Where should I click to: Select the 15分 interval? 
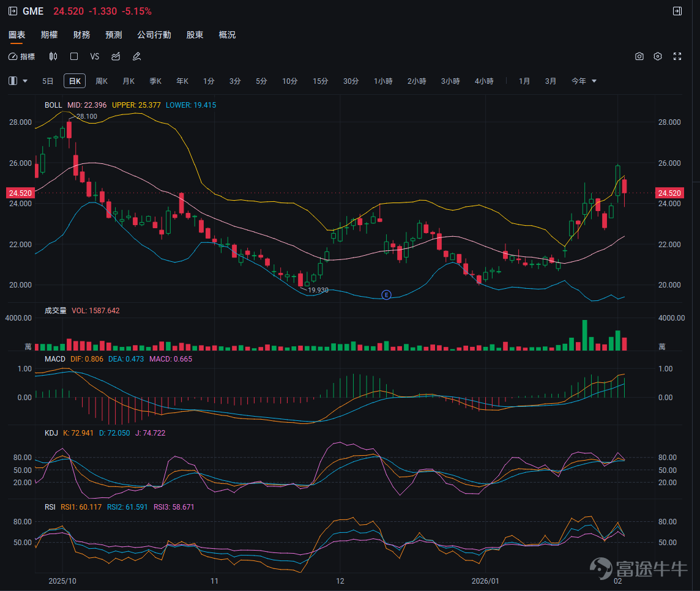(x=320, y=81)
